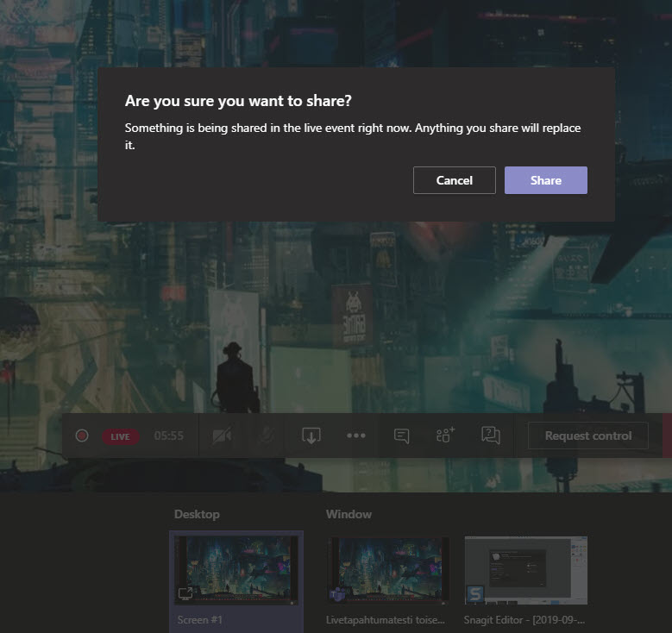Confirm sharing with the Share button
The width and height of the screenshot is (672, 633).
(545, 180)
